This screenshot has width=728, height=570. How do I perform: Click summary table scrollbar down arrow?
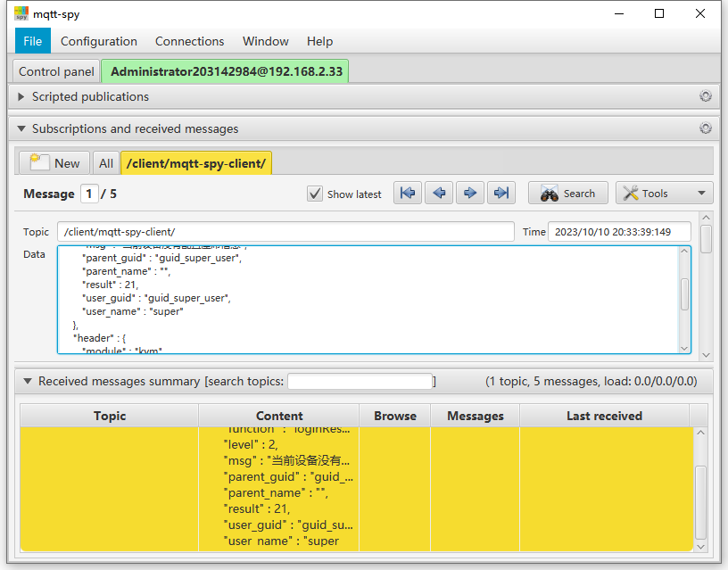pos(700,547)
